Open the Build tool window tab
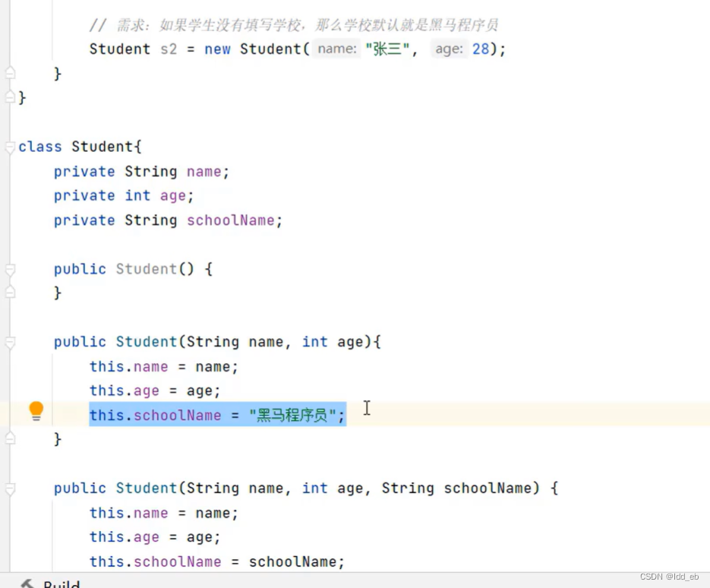 [51, 583]
